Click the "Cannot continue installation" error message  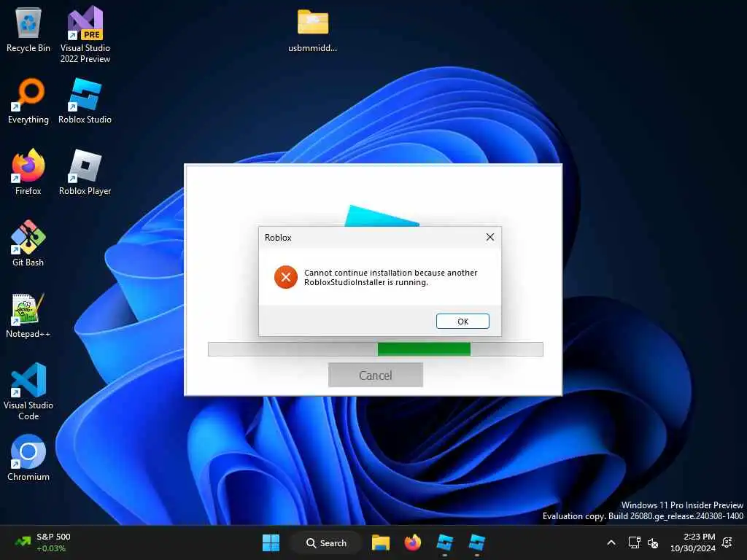(x=391, y=277)
